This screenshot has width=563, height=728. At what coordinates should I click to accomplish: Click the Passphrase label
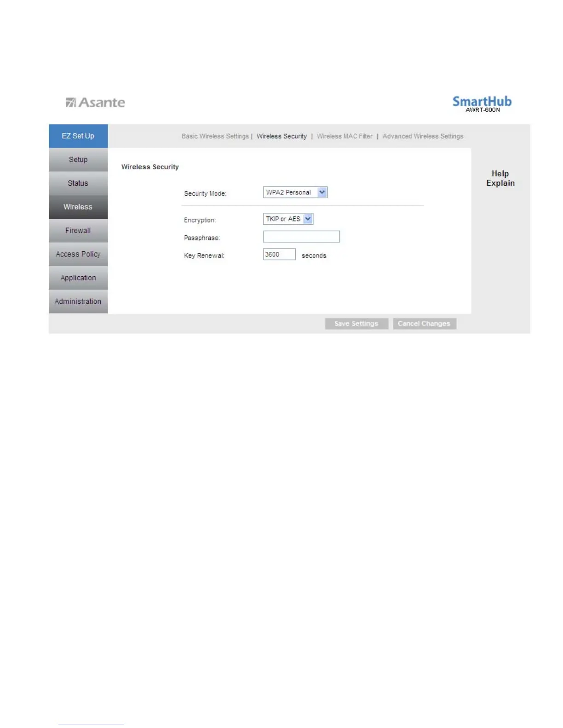coord(202,238)
